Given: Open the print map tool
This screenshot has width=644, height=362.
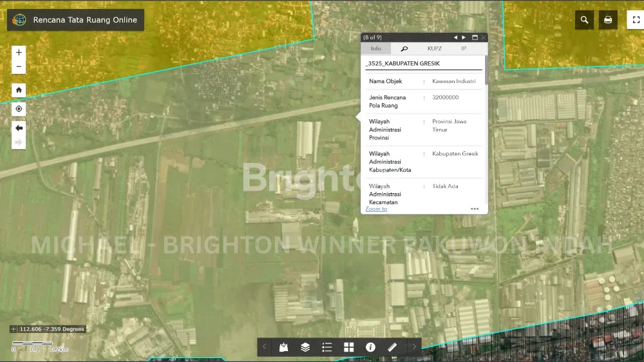Looking at the screenshot, I should pyautogui.click(x=607, y=20).
